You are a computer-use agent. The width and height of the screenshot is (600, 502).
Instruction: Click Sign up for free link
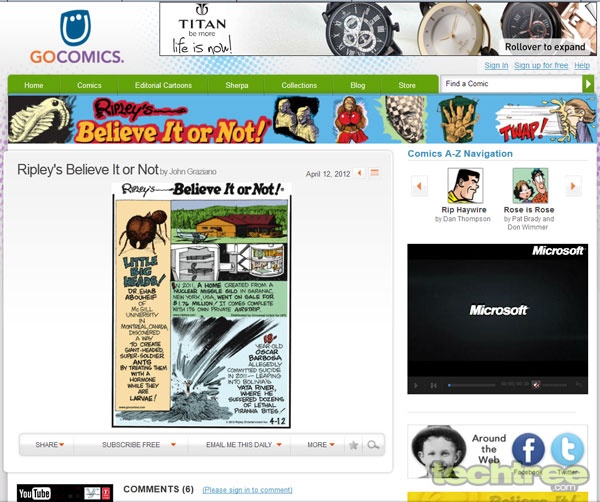[541, 65]
